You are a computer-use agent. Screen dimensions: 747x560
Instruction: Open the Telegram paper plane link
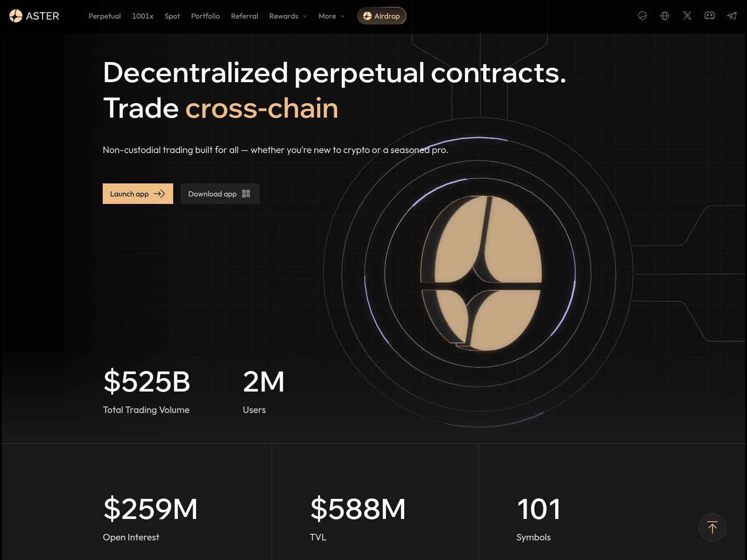pos(732,16)
